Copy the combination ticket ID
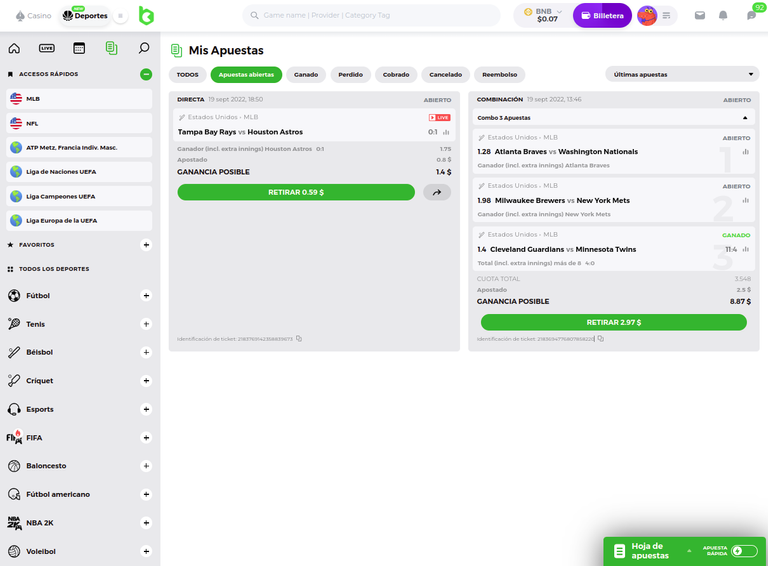This screenshot has height=566, width=768. (601, 338)
